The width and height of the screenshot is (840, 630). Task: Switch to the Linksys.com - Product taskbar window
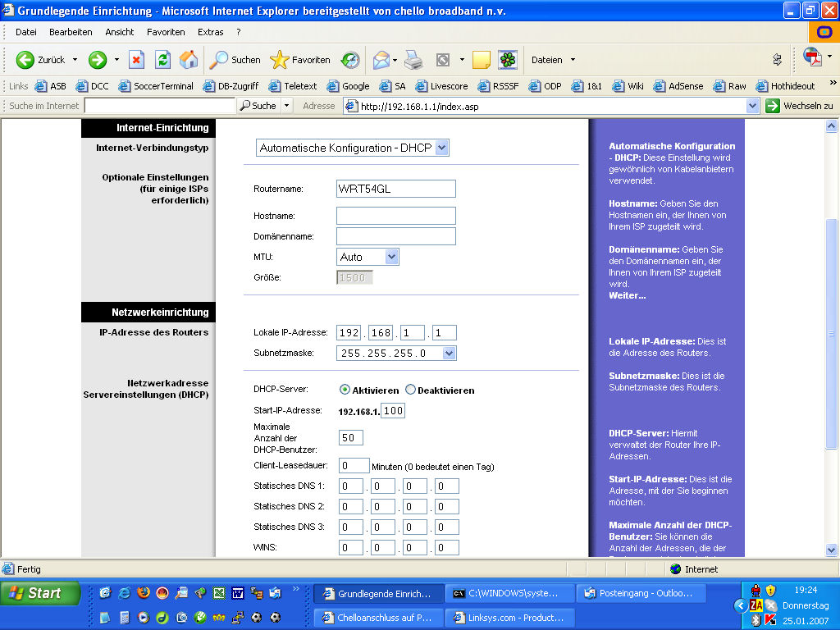click(x=509, y=618)
